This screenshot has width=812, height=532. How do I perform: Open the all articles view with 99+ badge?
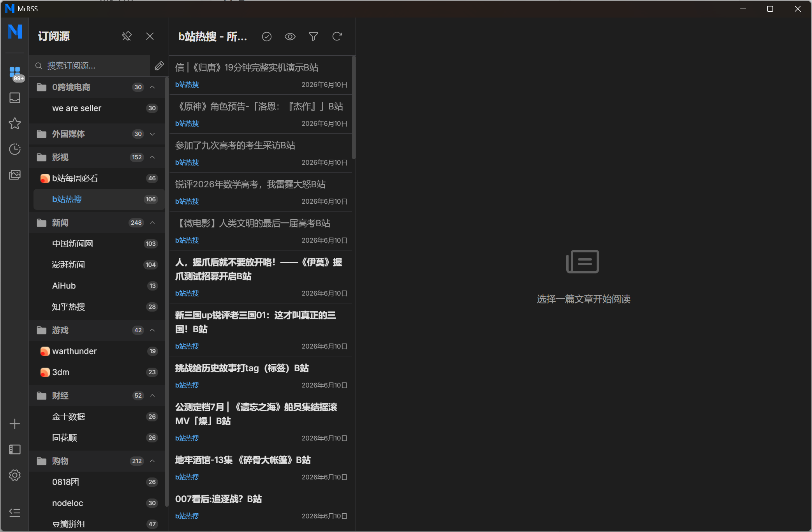[15, 72]
